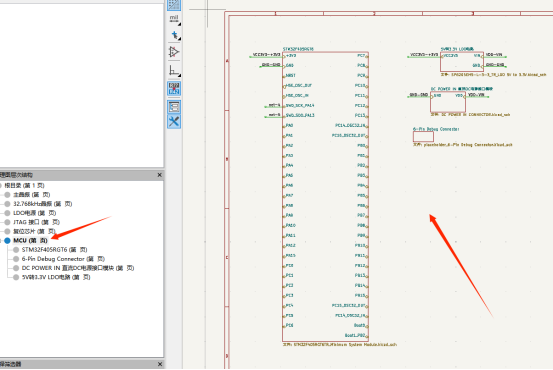Click the STM32 sheet file name text
The image size is (553, 370).
(340, 344)
